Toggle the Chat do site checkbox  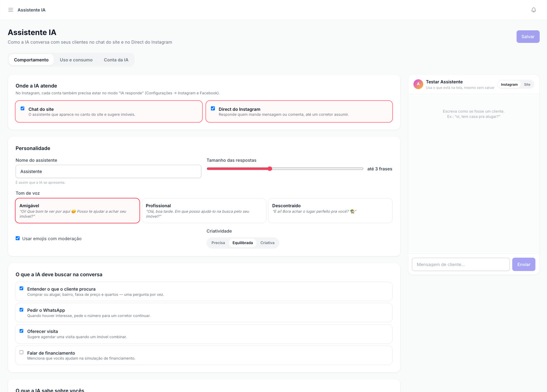tap(23, 108)
